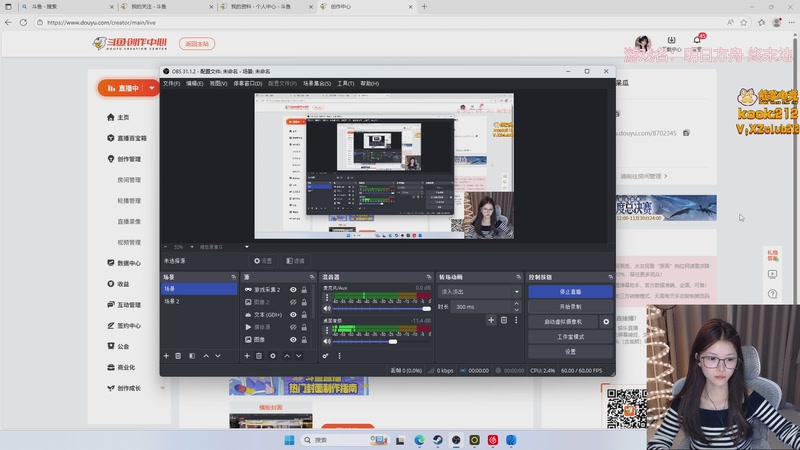
Task: Show the hidden 媒体源 source
Action: click(293, 327)
